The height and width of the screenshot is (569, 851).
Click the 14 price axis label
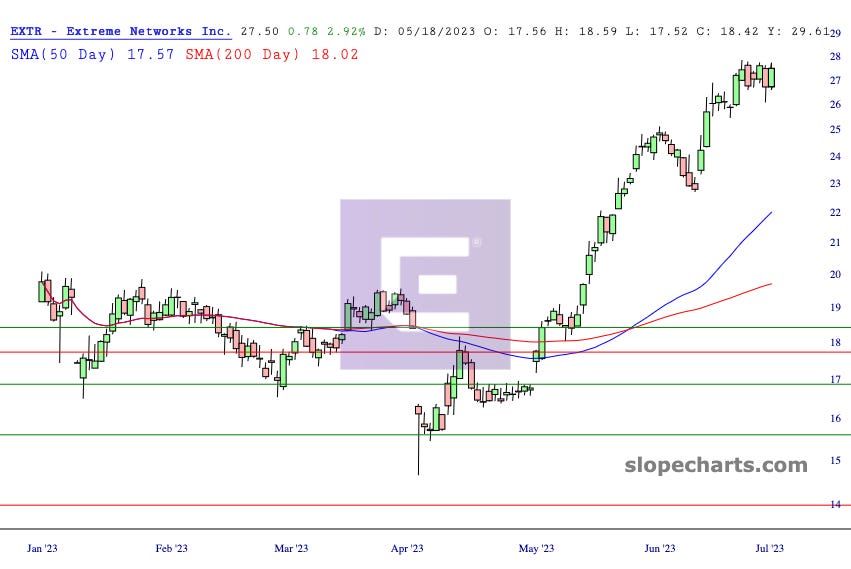(x=835, y=505)
